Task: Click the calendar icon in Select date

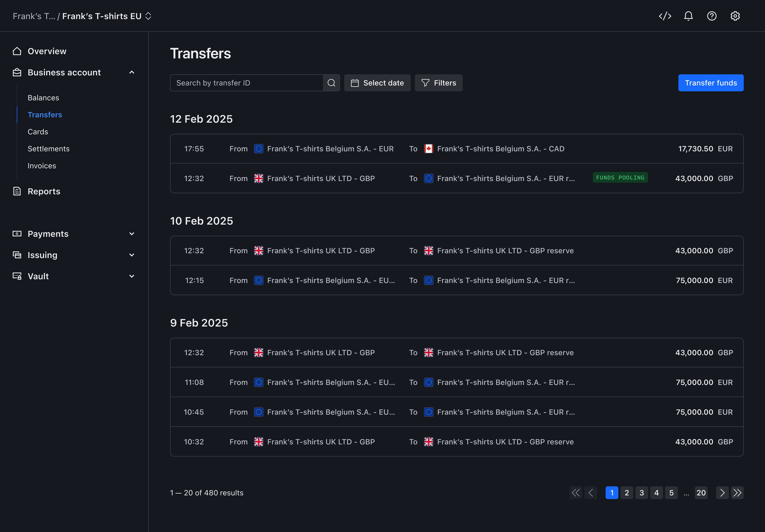Action: coord(355,83)
